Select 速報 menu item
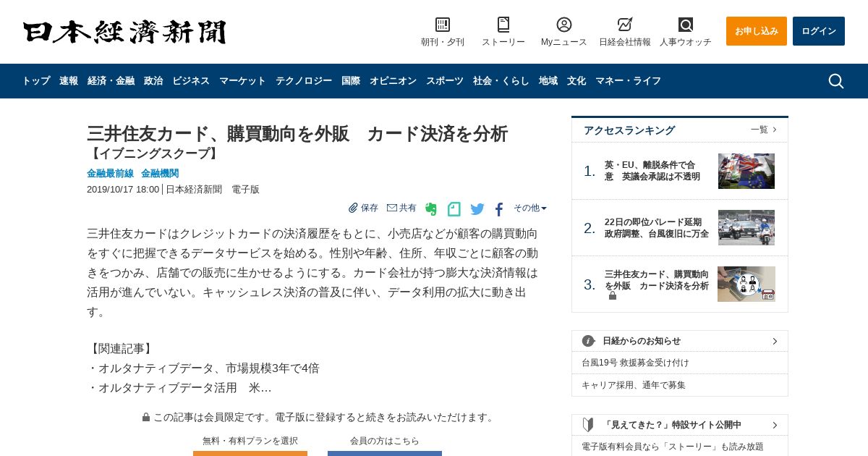868x456 pixels. 69,81
